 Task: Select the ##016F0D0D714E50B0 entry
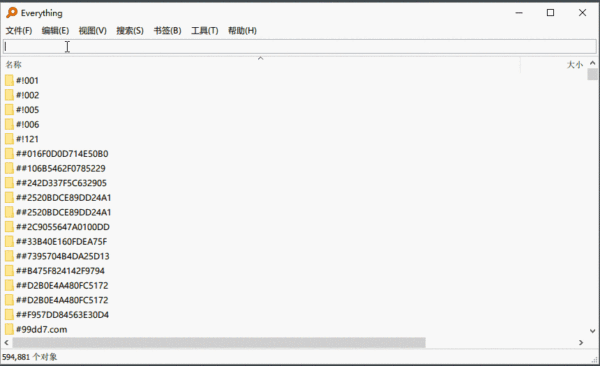click(62, 154)
